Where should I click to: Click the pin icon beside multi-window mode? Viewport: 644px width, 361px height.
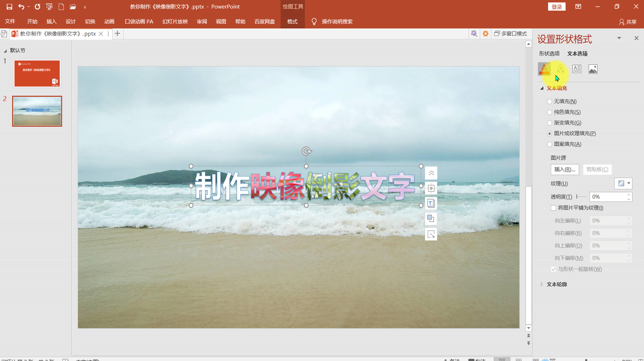474,34
